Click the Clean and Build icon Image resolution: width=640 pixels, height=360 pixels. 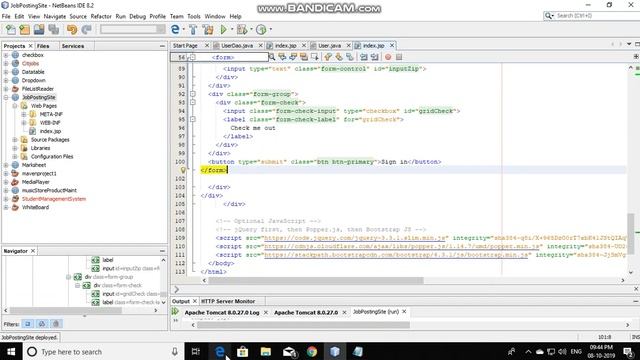208,29
